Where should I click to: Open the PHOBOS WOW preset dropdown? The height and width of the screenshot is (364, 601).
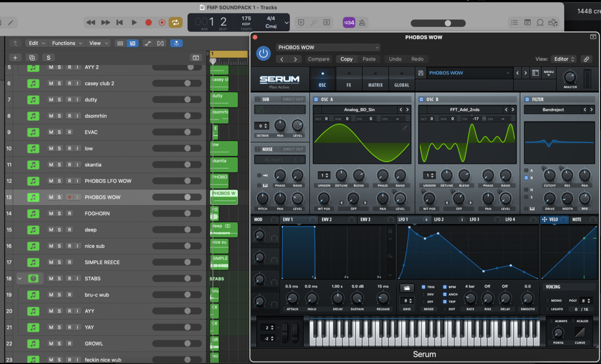click(x=328, y=47)
